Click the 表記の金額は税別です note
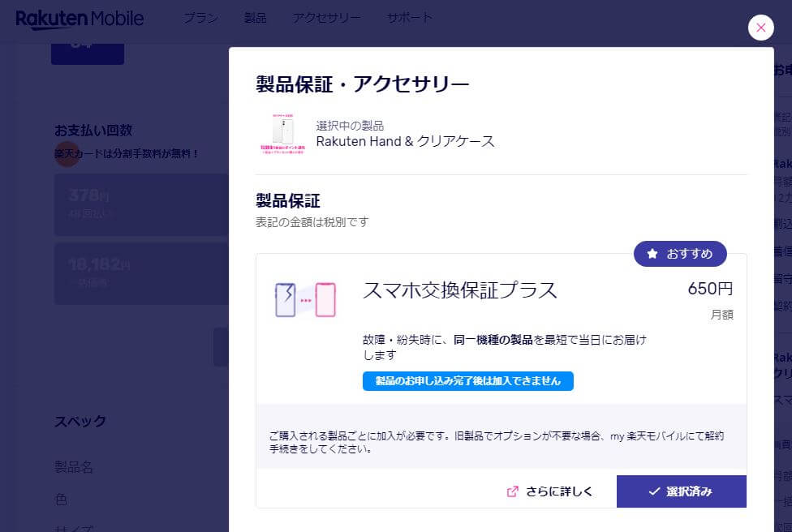This screenshot has width=792, height=532. 312,222
